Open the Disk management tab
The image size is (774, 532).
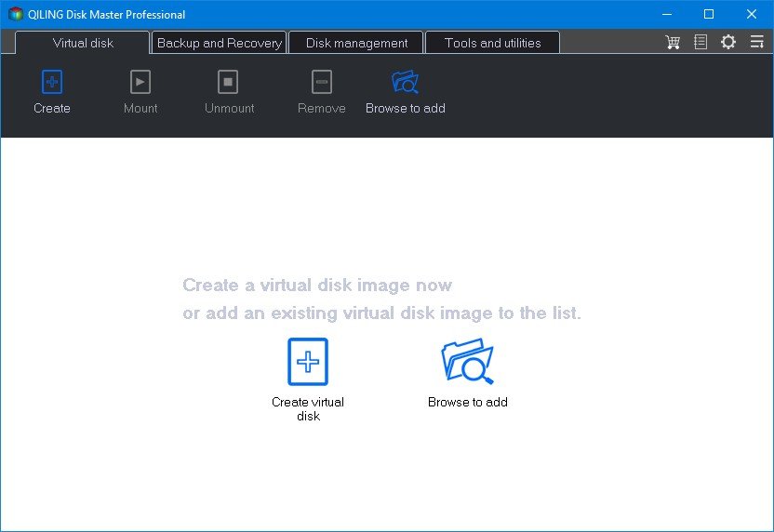[356, 43]
